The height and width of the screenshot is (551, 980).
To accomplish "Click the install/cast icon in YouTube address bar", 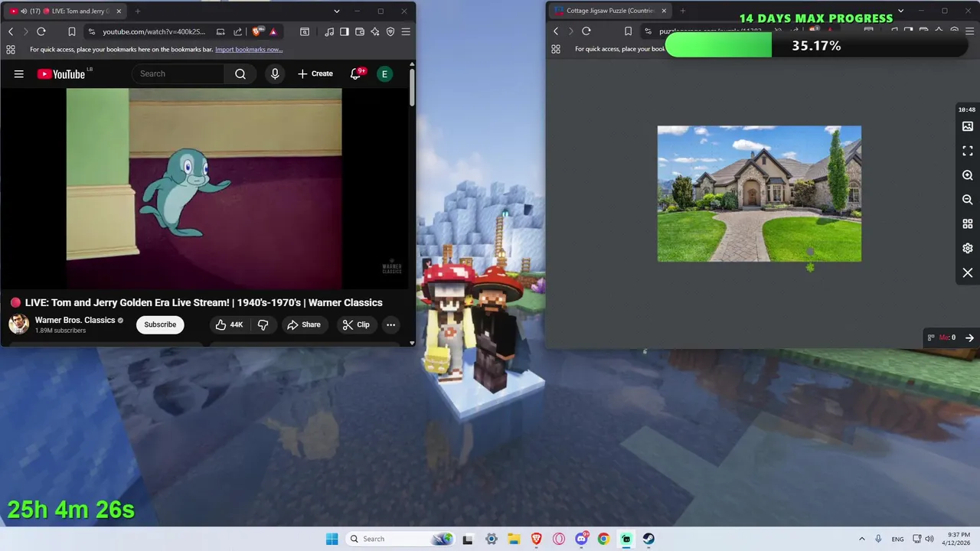I will coord(220,31).
